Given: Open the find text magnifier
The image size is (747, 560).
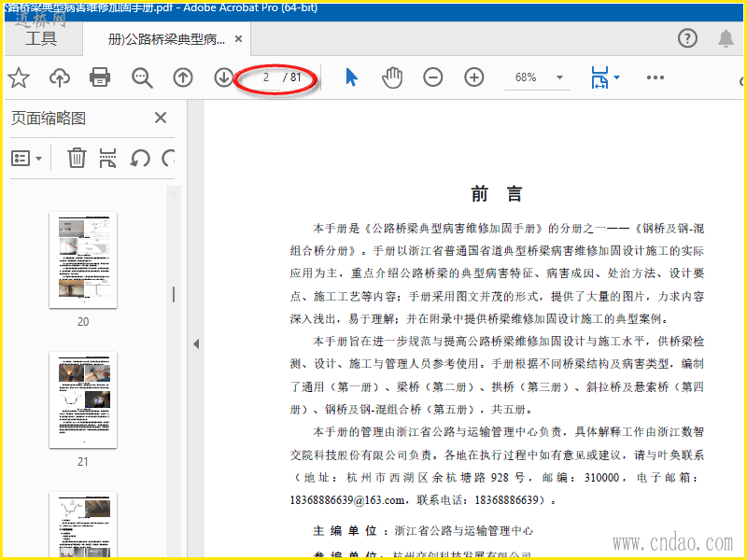Looking at the screenshot, I should tap(142, 77).
